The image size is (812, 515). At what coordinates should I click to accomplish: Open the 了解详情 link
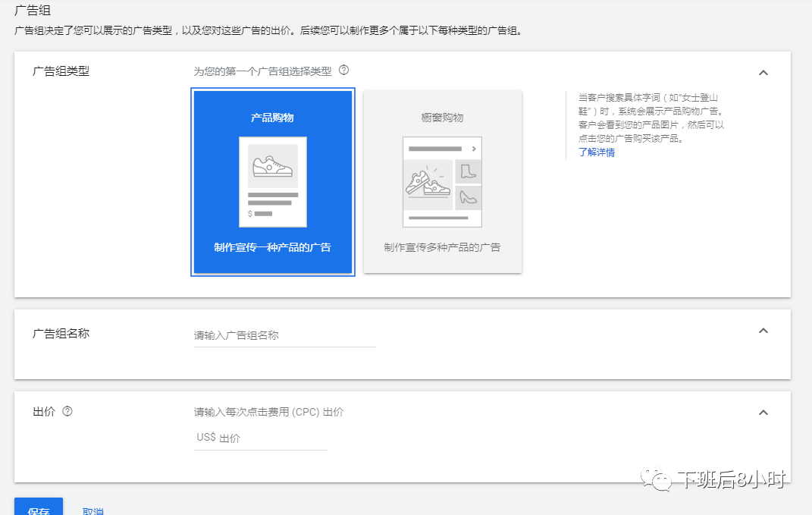click(596, 152)
